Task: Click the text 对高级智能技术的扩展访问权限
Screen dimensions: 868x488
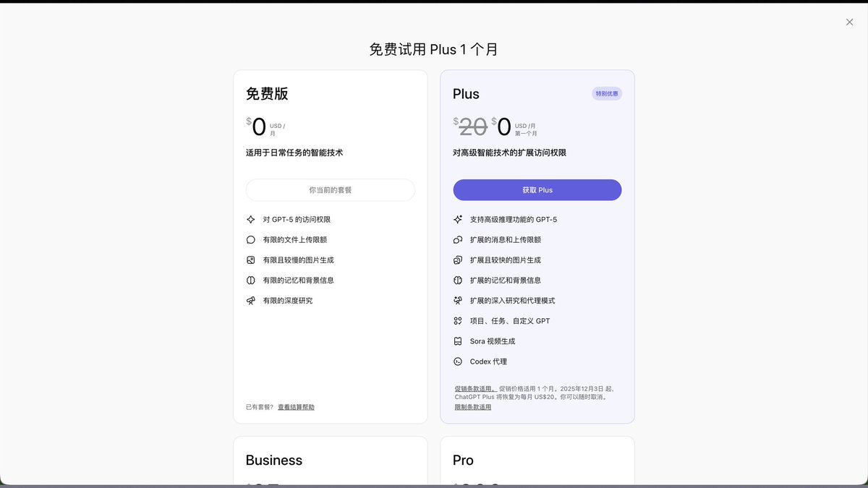Action: pyautogui.click(x=509, y=153)
